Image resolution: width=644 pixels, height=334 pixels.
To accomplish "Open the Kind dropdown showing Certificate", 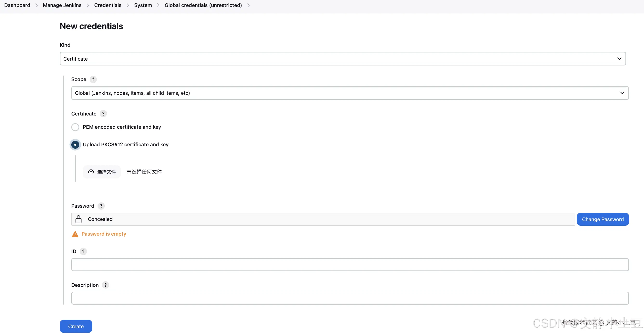I will (x=342, y=59).
